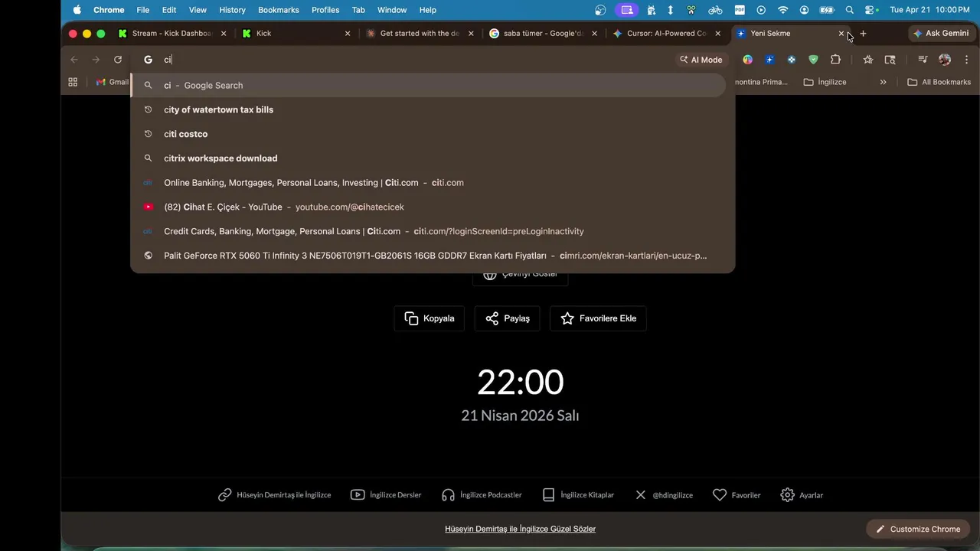Open Hüseyin Demirtaş ile İngilizce link
980x551 pixels.
pos(275,495)
